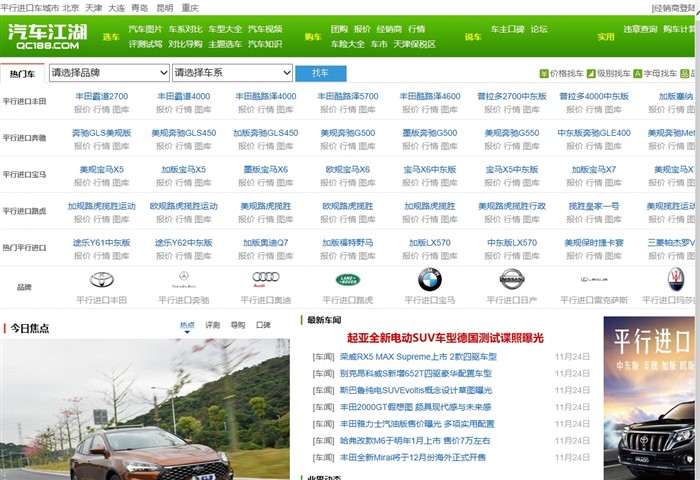Select 天津 in the top city list

[x=94, y=8]
